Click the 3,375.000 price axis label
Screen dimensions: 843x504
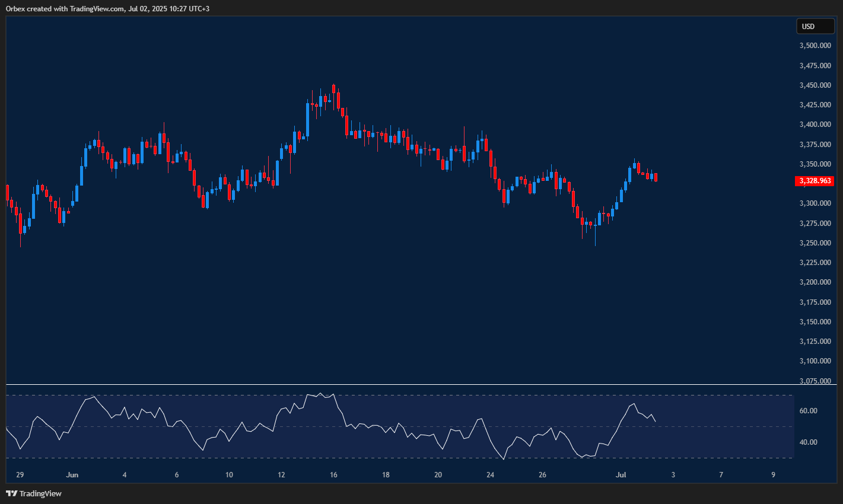coord(815,145)
